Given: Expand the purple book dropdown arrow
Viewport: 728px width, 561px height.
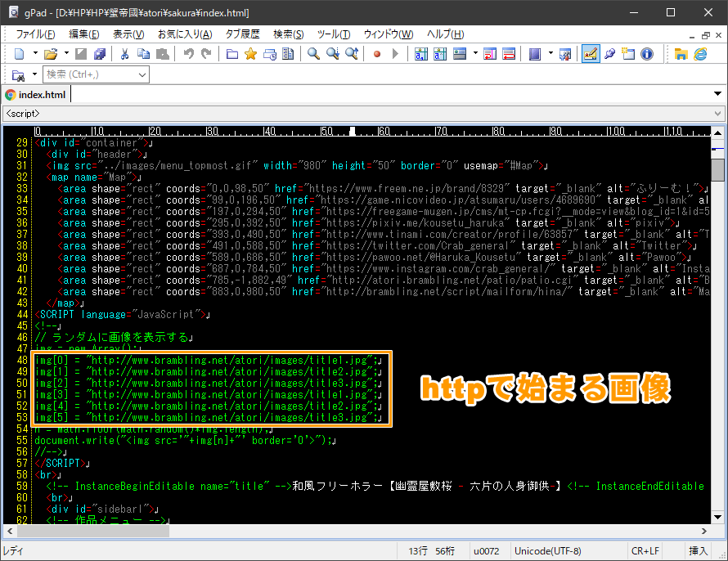Looking at the screenshot, I should pyautogui.click(x=550, y=53).
